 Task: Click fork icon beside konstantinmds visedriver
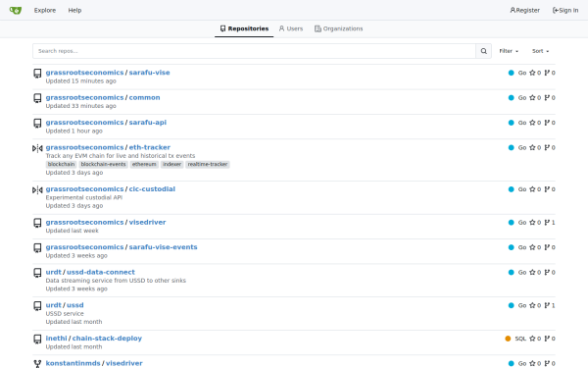[x=37, y=363]
